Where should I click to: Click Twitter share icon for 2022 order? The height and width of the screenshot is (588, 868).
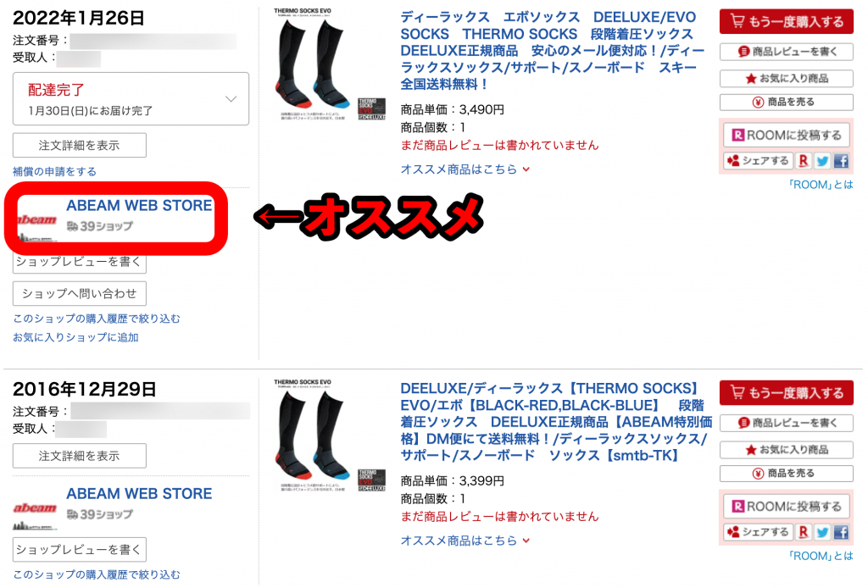822,161
